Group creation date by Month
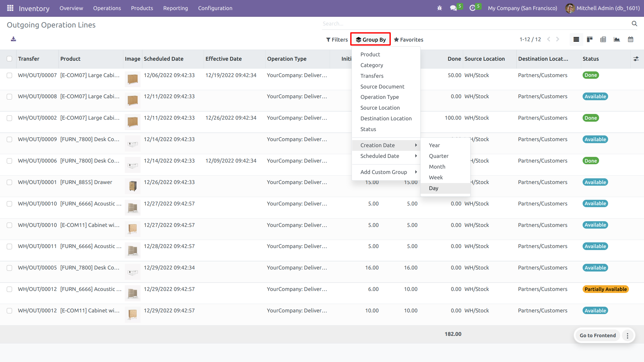This screenshot has height=362, width=644. coord(437,167)
